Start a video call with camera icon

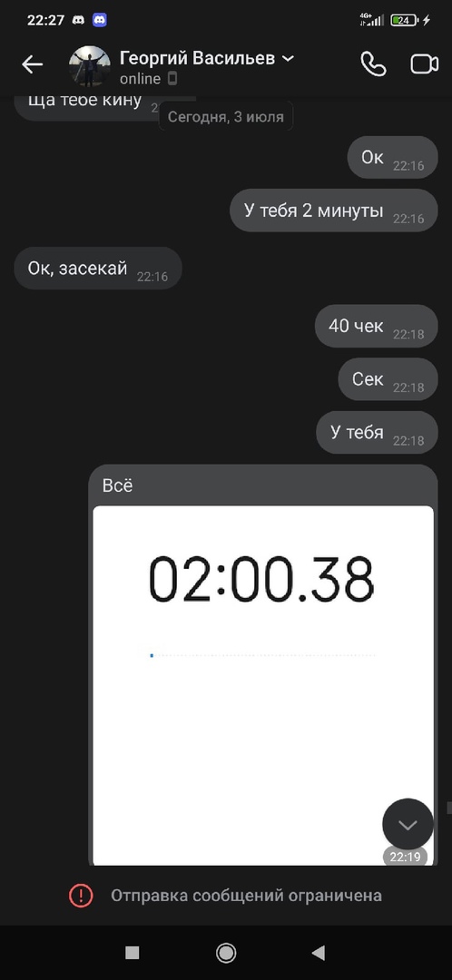click(424, 64)
